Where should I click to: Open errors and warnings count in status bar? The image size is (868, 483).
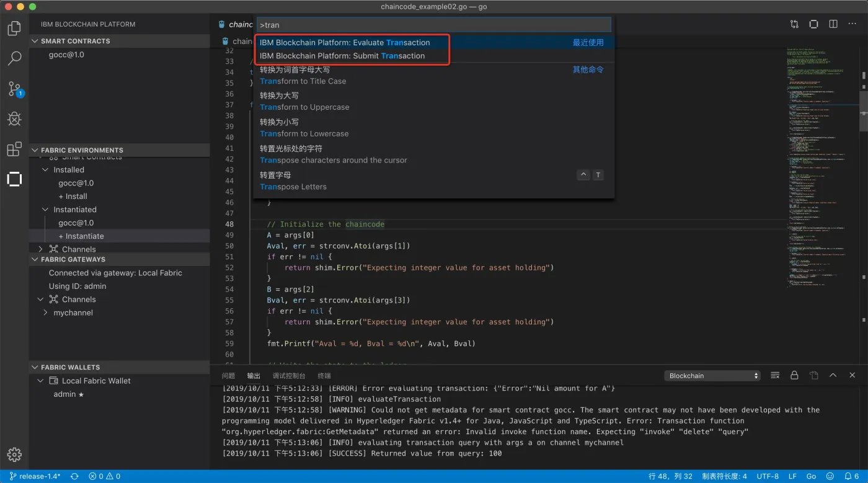click(105, 476)
